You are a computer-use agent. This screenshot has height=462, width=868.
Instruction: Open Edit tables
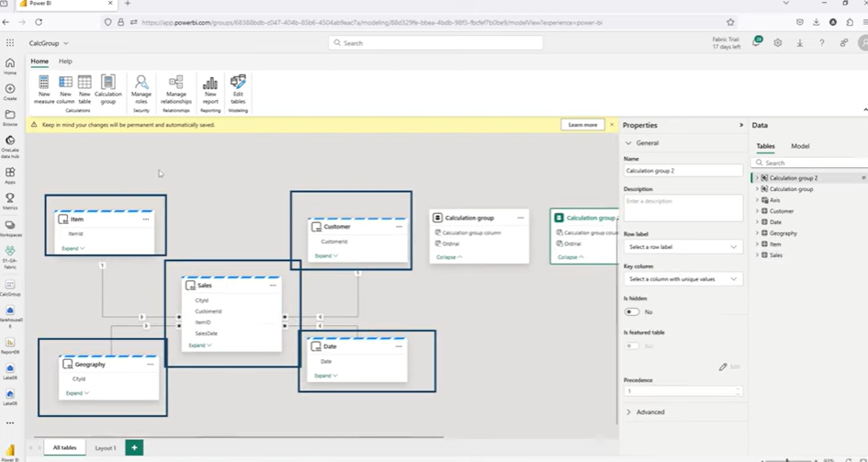click(x=238, y=89)
